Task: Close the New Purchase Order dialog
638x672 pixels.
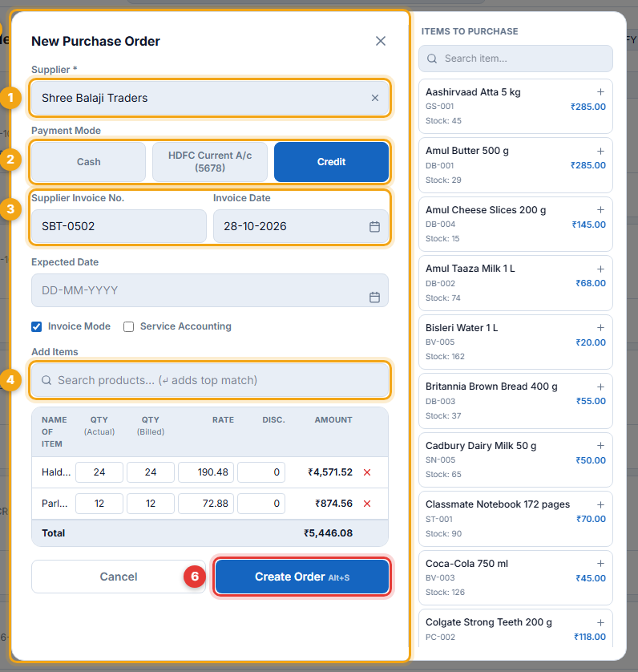Action: (x=381, y=41)
